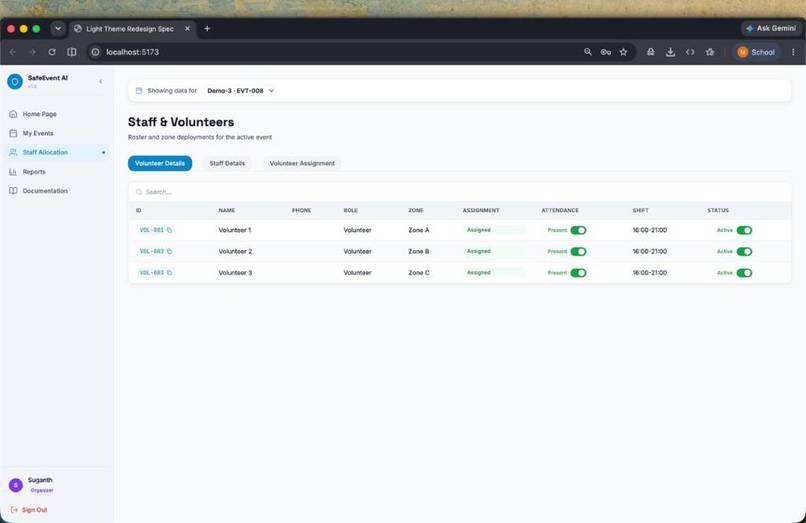Open the password key icon
Viewport: 806px width, 523px height.
pos(606,52)
